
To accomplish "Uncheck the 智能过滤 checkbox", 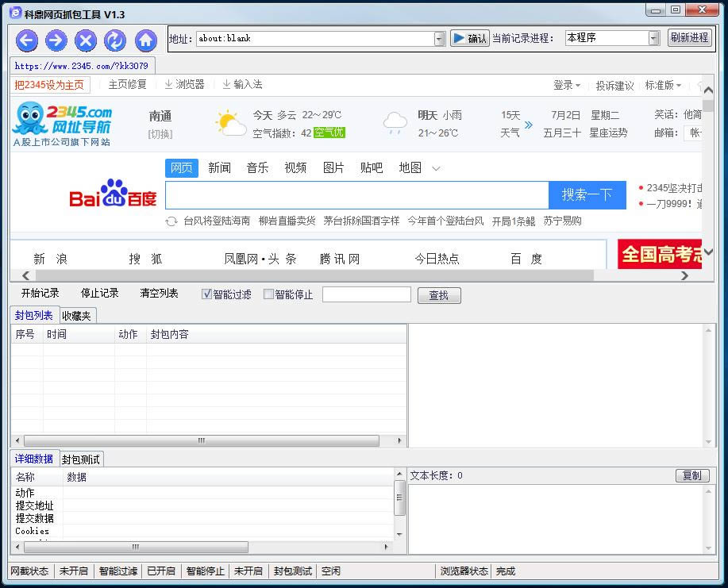I will (207, 294).
